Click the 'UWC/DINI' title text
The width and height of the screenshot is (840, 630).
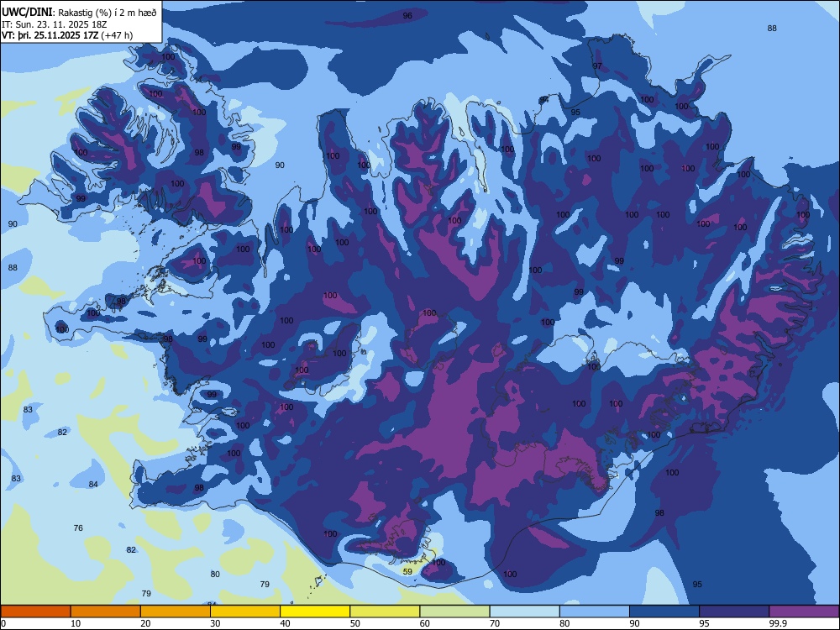point(27,12)
